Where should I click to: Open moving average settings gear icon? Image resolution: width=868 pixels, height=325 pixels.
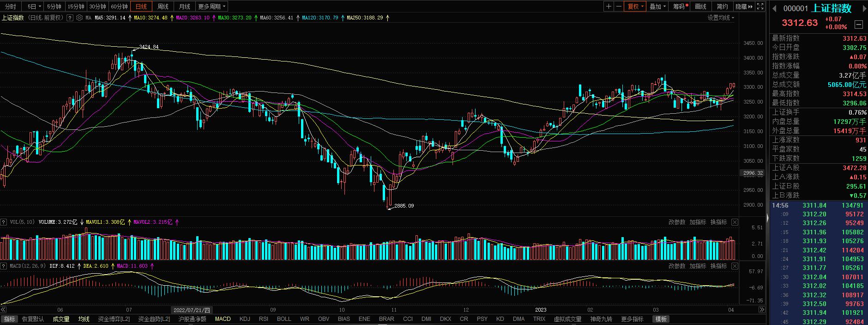79,18
